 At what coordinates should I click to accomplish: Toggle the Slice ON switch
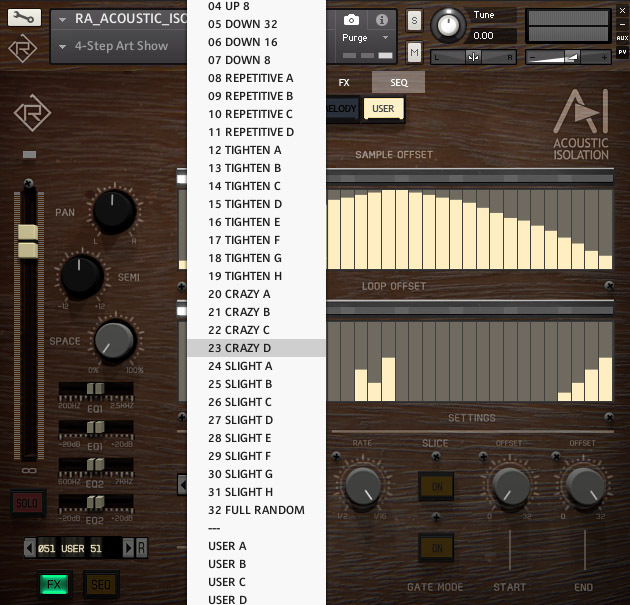tap(435, 486)
